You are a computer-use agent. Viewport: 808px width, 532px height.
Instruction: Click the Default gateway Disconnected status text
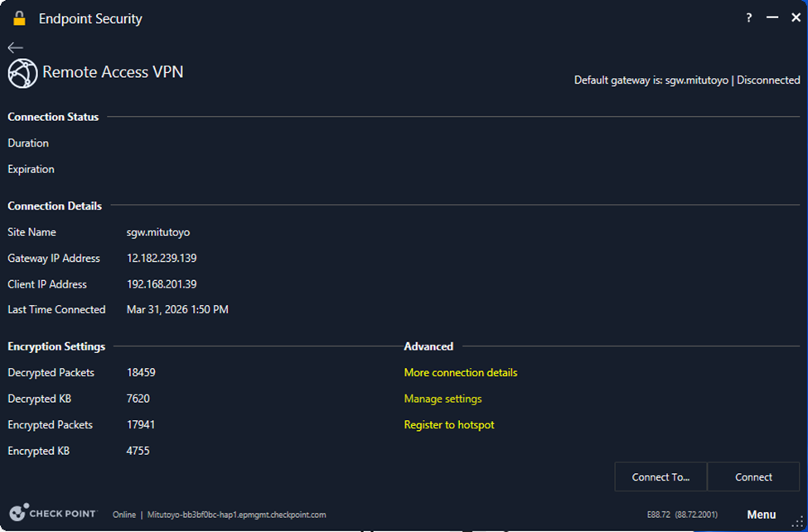(768, 80)
